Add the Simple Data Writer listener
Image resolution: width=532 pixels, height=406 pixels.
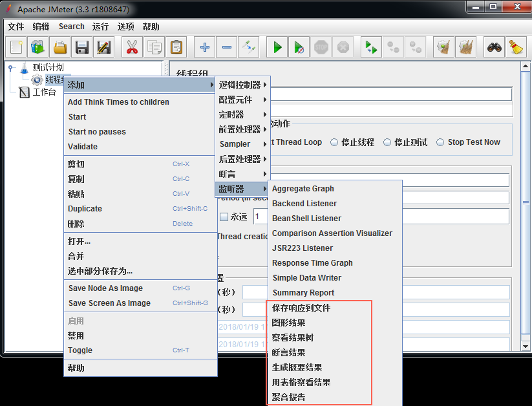tap(335, 278)
